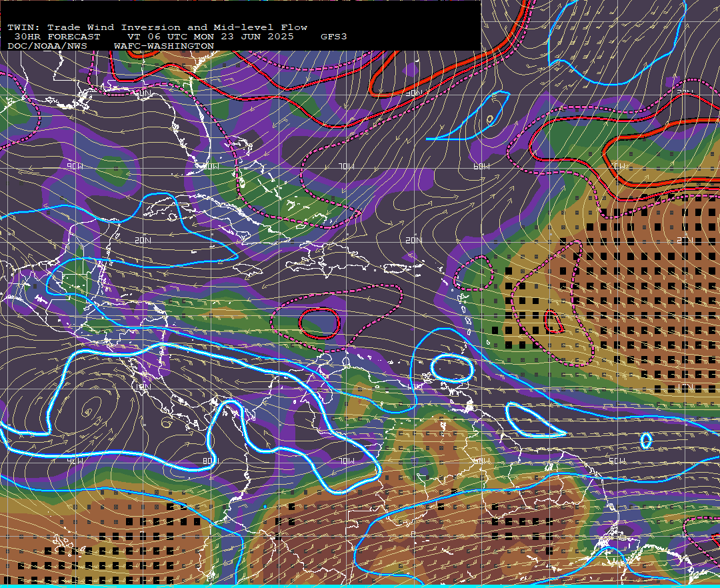Select the 10N label near Costa Rica

(143, 387)
